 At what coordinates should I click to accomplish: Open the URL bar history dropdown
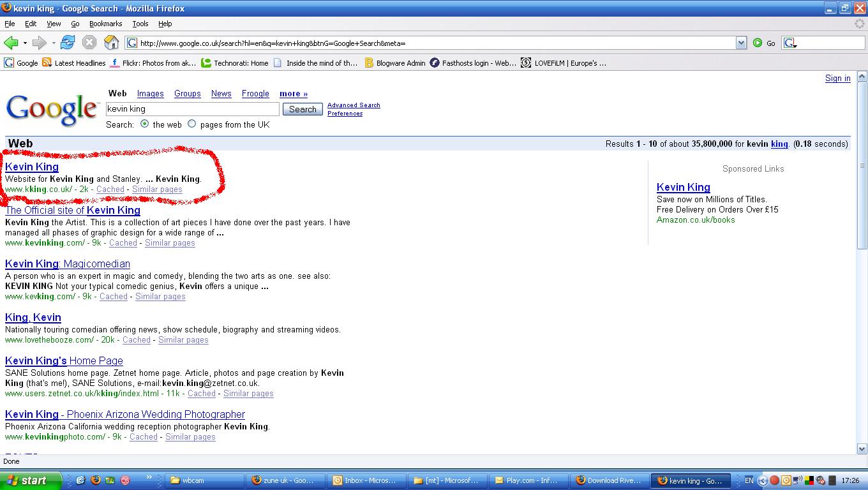(x=741, y=43)
